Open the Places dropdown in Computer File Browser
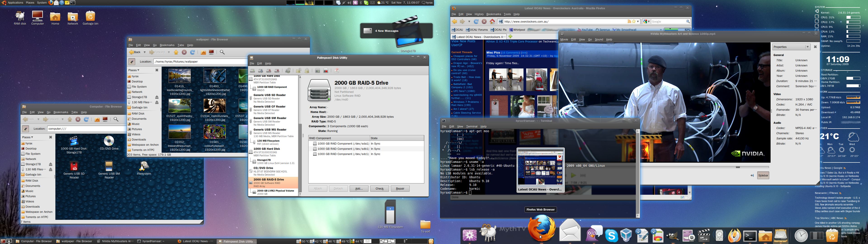Screen dimensions: 868x244 pos(28,137)
